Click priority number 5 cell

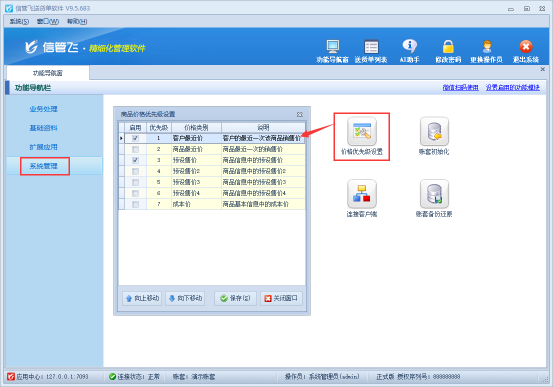[x=159, y=182]
